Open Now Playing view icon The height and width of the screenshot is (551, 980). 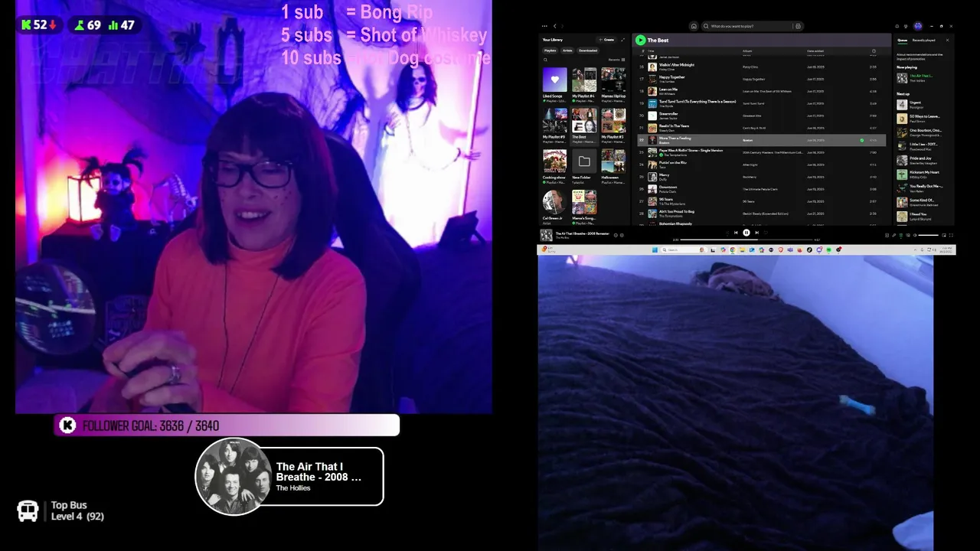887,235
